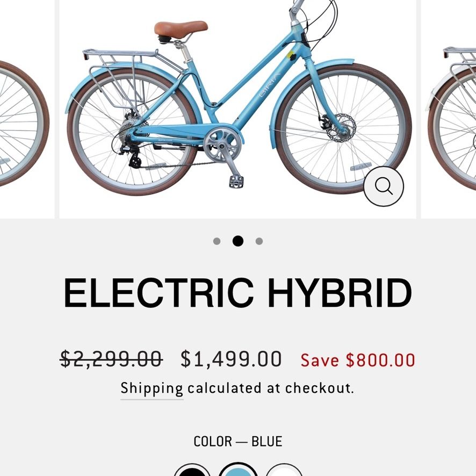476x476 pixels.
Task: Click the Save $800.00 discount label
Action: pos(358,360)
